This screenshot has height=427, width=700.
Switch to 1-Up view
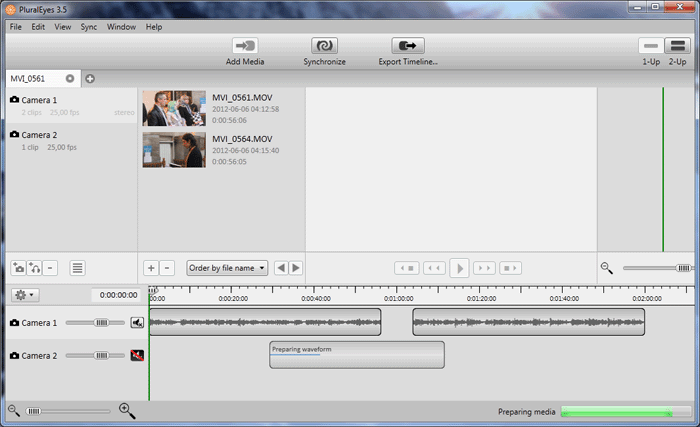(651, 46)
